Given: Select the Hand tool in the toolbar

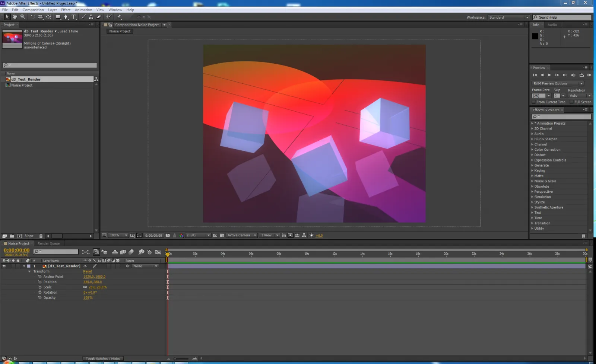Looking at the screenshot, I should pos(15,17).
